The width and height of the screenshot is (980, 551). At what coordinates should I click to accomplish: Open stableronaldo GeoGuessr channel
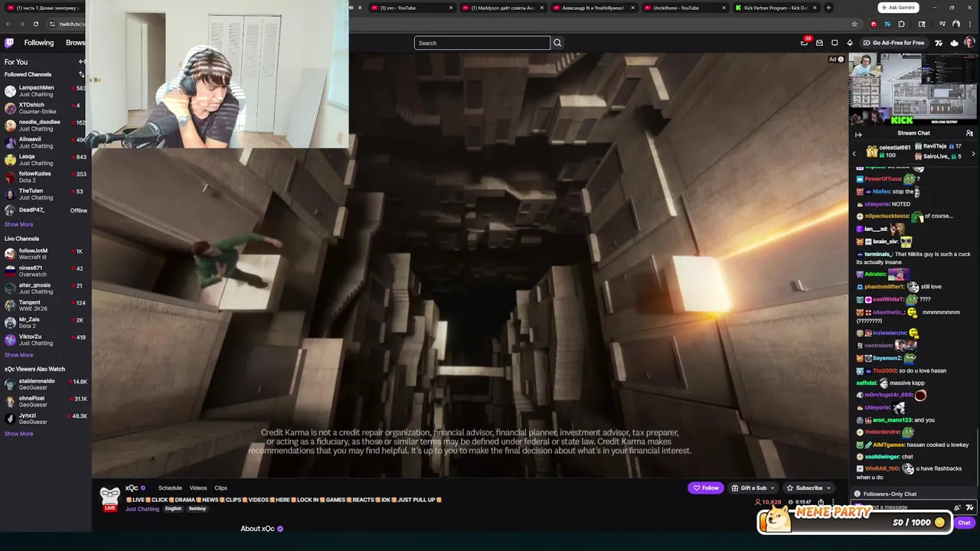point(45,384)
